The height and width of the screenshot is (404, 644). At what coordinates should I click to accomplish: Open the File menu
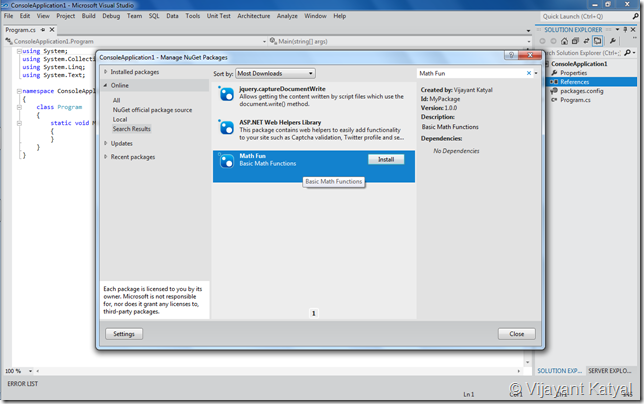point(8,16)
